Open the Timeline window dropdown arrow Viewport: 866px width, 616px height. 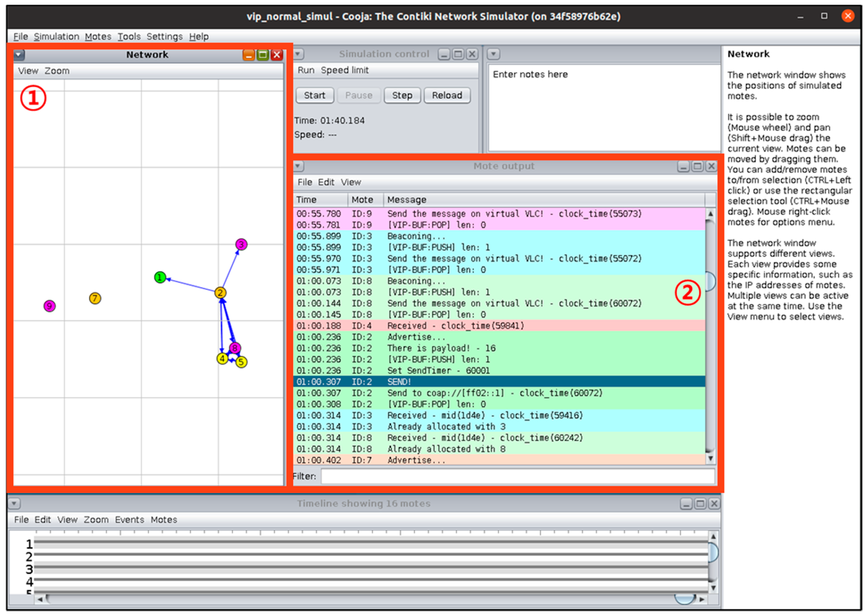coord(14,504)
